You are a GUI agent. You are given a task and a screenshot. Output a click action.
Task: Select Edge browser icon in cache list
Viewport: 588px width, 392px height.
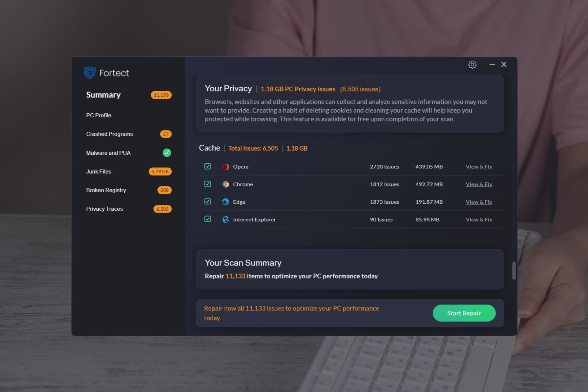click(x=225, y=202)
